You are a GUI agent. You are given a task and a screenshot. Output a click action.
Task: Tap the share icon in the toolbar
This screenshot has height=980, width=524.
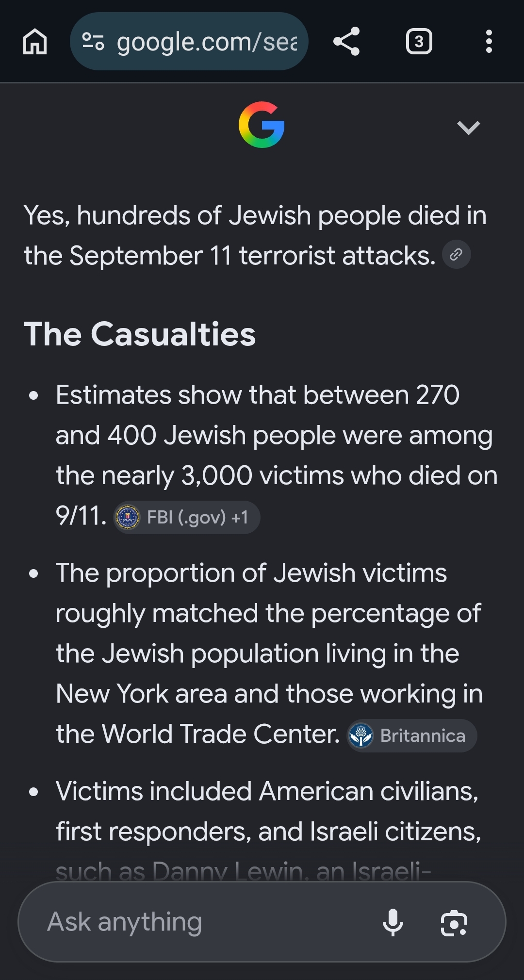pos(346,42)
